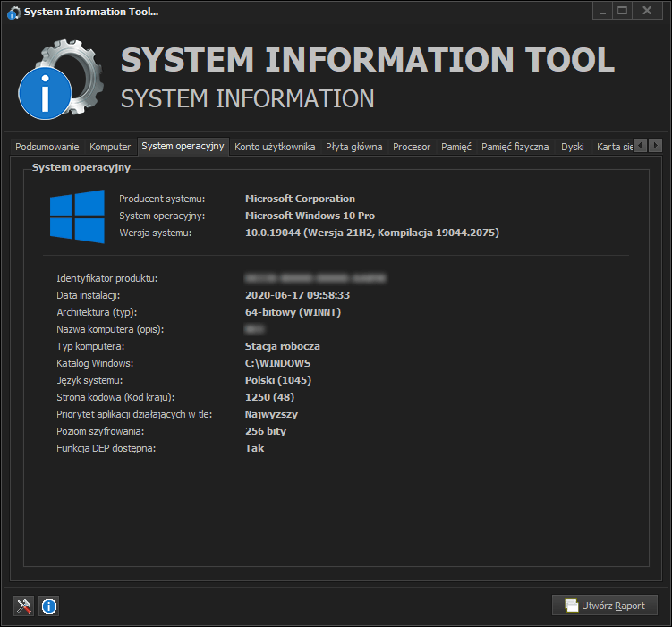The image size is (672, 627).
Task: Switch to the Płyta główna tab
Action: [354, 147]
